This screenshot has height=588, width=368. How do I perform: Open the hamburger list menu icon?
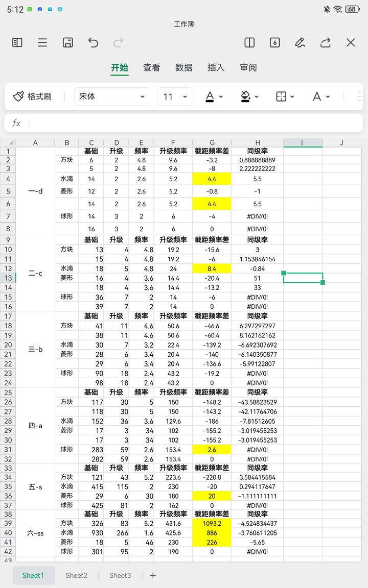coord(42,43)
